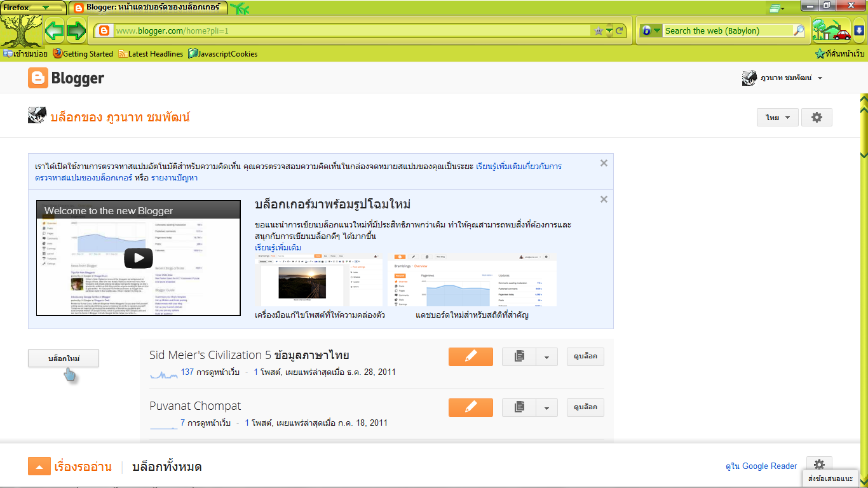This screenshot has height=488, width=868.
Task: Close the new Blogger look announcement
Action: tap(604, 200)
